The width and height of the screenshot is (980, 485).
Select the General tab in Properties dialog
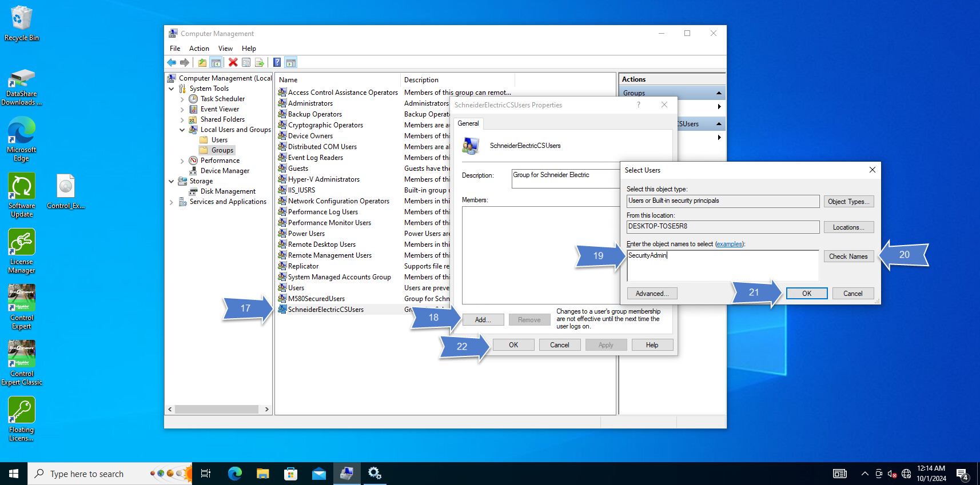coord(468,123)
